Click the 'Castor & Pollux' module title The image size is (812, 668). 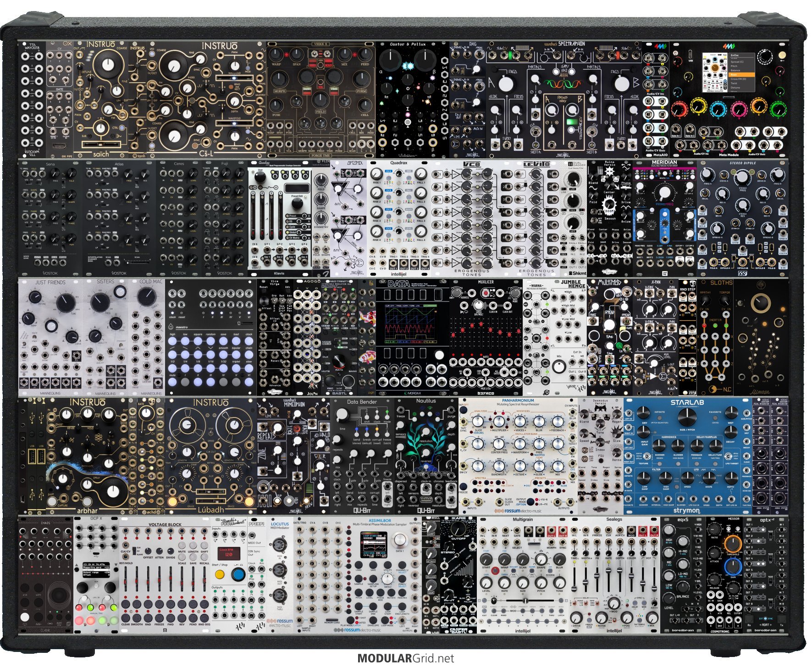point(407,45)
